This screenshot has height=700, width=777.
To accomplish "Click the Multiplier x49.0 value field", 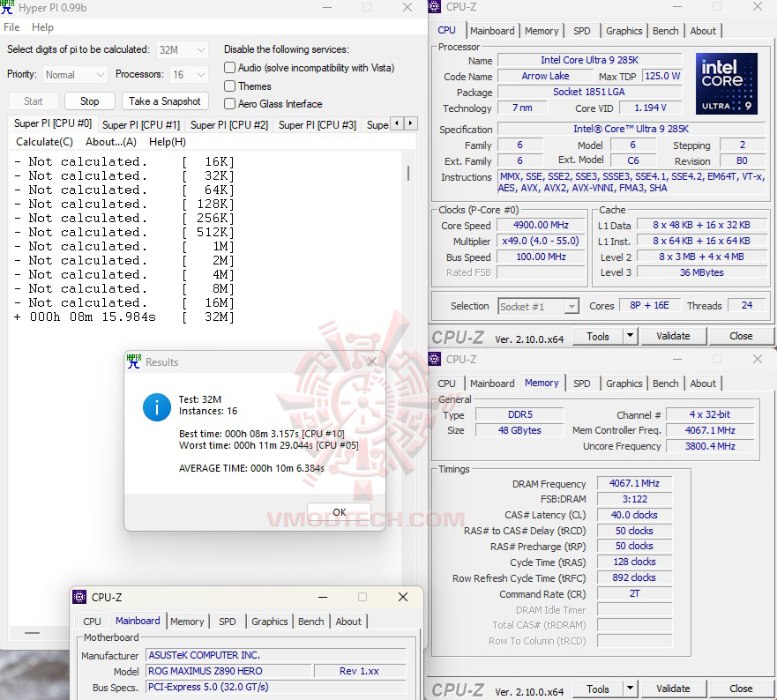I will (541, 241).
